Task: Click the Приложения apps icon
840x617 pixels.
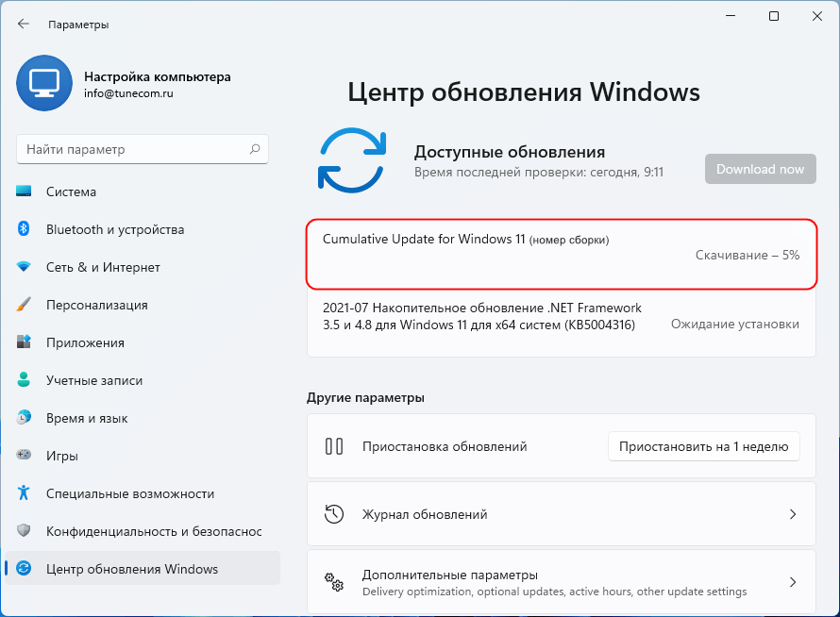Action: click(x=24, y=342)
